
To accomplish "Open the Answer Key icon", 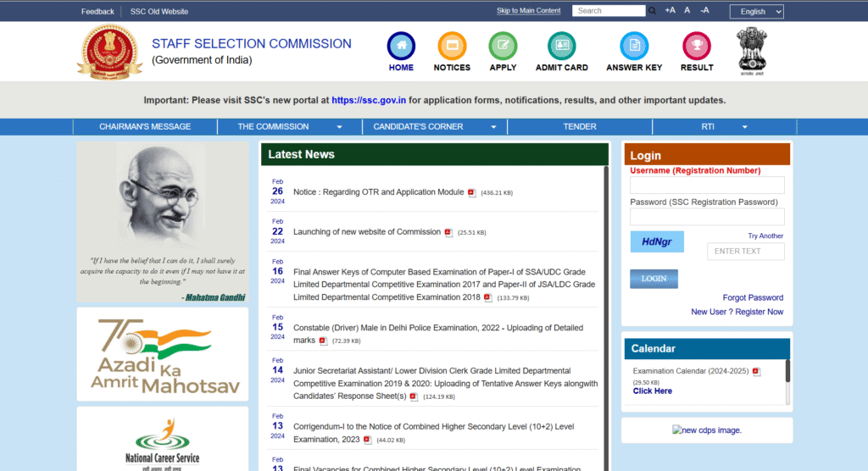I will (634, 46).
